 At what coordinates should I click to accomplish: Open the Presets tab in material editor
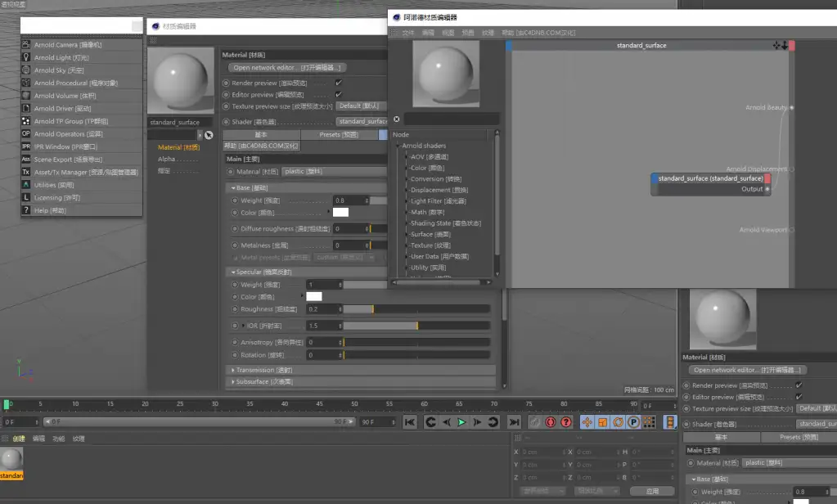tap(339, 134)
